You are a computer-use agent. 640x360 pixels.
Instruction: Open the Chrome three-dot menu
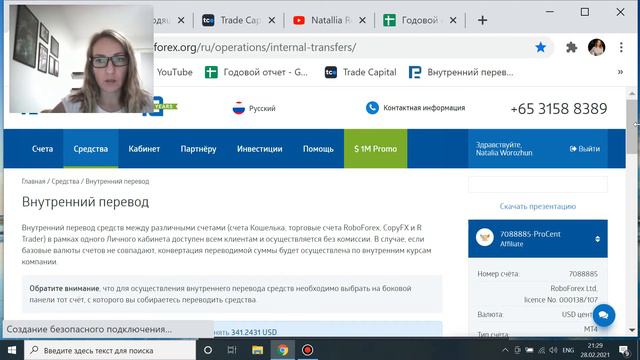click(x=621, y=47)
